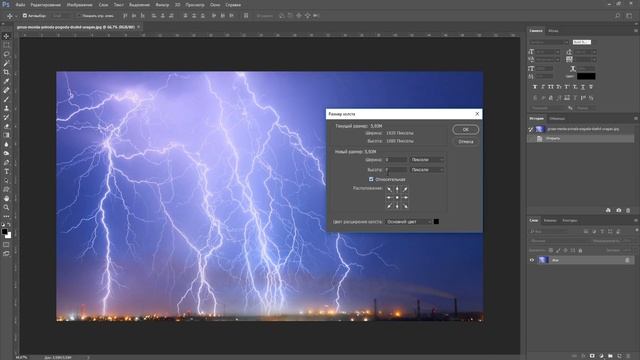Open the Фильтр menu
Image resolution: width=640 pixels, height=360 pixels.
pos(162,5)
